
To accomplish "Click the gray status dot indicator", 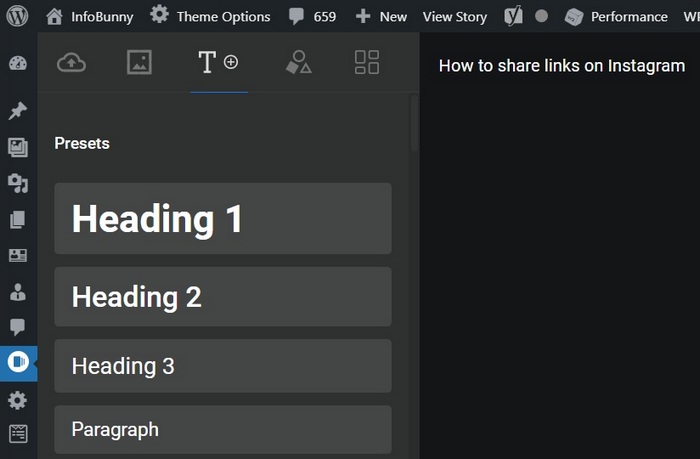I will tap(541, 17).
